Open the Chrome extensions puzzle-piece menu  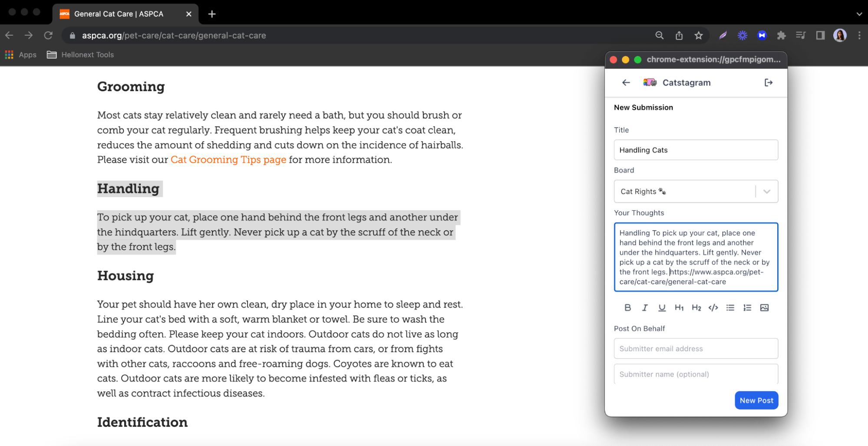[781, 35]
